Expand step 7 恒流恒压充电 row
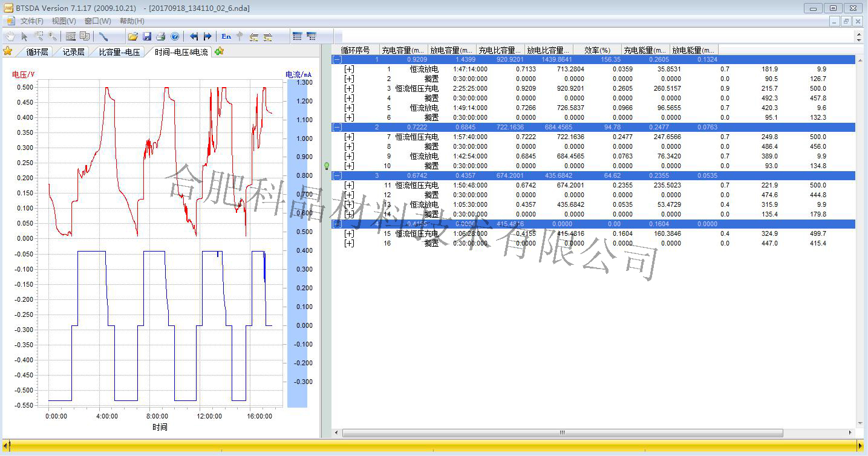868x456 pixels. [x=349, y=137]
